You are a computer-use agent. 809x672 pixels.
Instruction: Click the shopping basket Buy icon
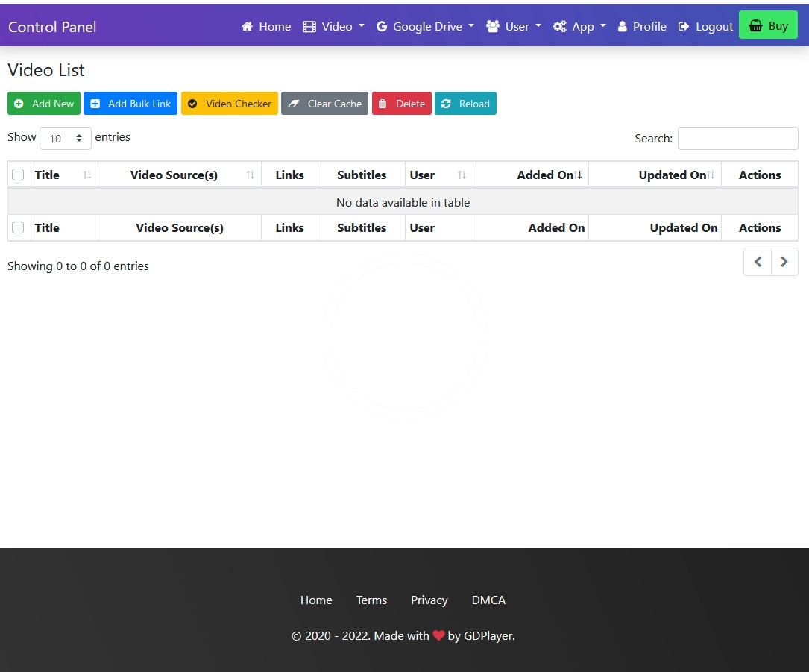(x=755, y=26)
